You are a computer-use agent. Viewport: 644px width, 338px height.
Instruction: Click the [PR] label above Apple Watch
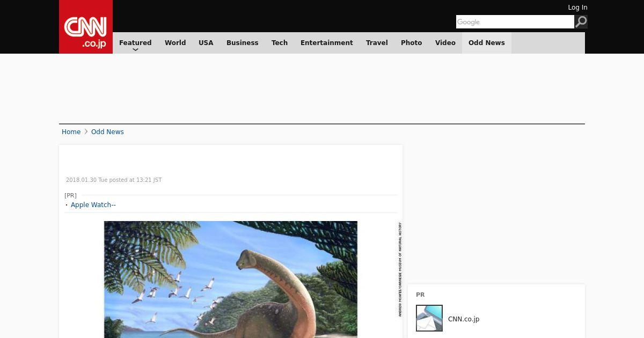pyautogui.click(x=70, y=195)
